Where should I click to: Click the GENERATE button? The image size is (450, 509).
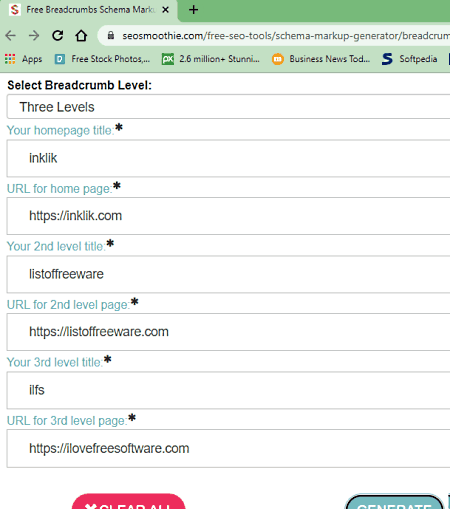[x=394, y=502]
